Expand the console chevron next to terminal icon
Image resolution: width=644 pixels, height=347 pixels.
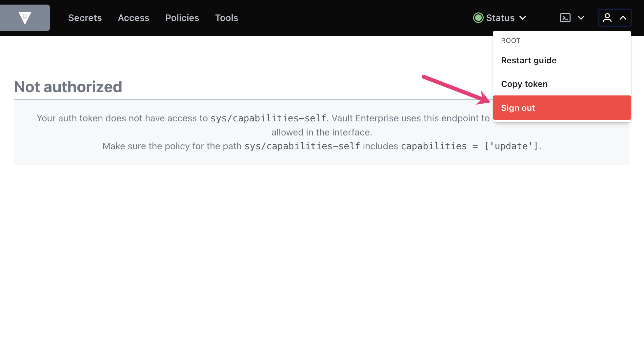click(581, 18)
